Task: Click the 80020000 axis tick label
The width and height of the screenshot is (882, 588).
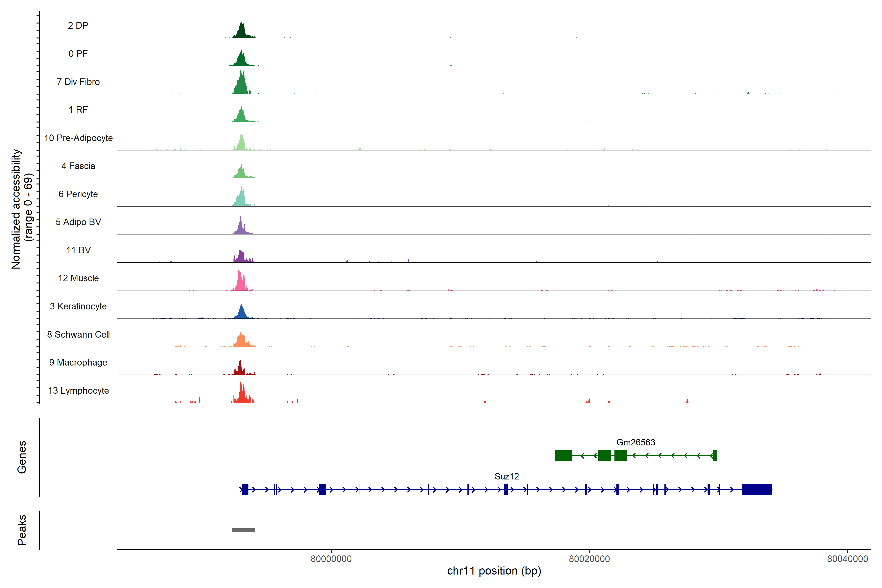Action: coord(589,559)
